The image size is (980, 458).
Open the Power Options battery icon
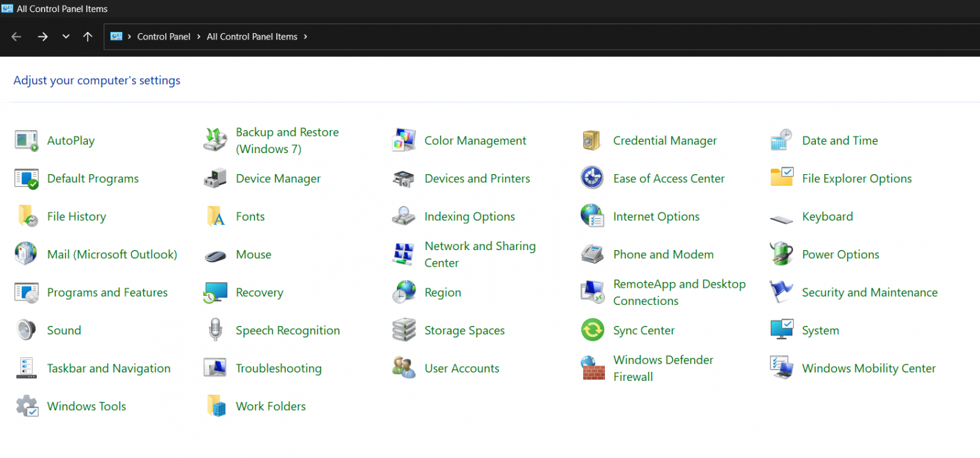(781, 255)
